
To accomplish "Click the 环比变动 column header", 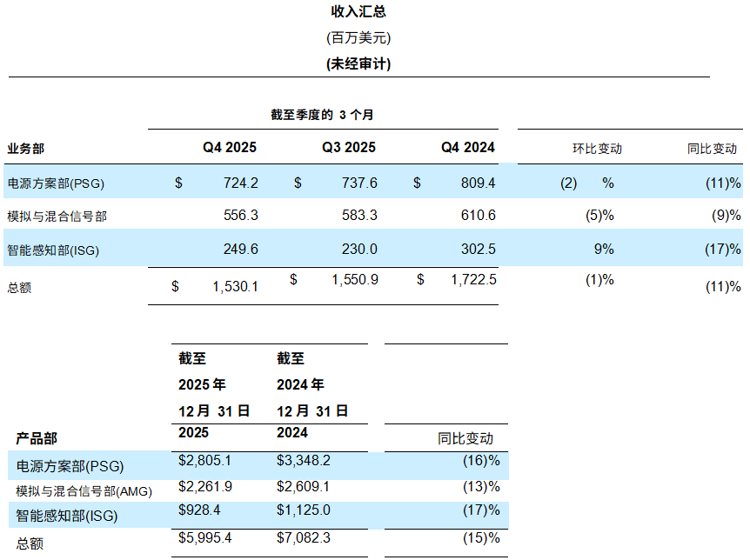I will [598, 149].
